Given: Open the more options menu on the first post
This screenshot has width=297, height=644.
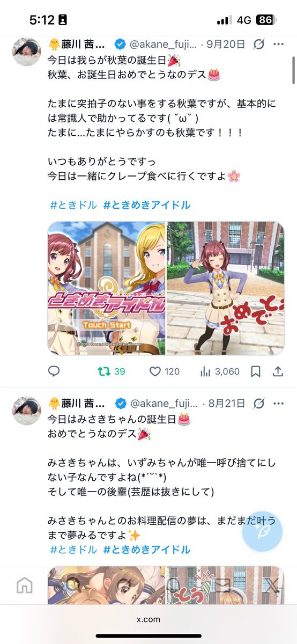Looking at the screenshot, I should (278, 44).
